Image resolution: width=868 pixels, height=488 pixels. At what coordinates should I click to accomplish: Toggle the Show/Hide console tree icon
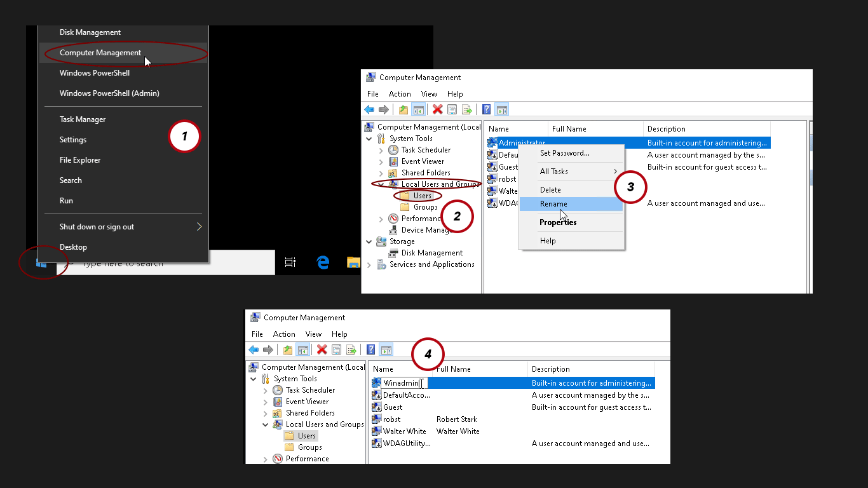[418, 109]
